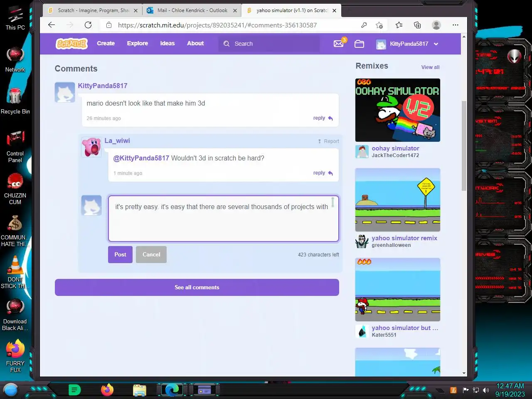Image resolution: width=532 pixels, height=399 pixels.
Task: Click the page vertical scrollbar thumb
Action: pos(464,145)
